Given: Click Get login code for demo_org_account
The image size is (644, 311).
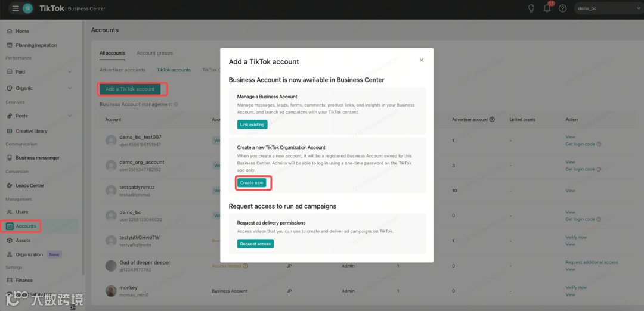Looking at the screenshot, I should [580, 169].
